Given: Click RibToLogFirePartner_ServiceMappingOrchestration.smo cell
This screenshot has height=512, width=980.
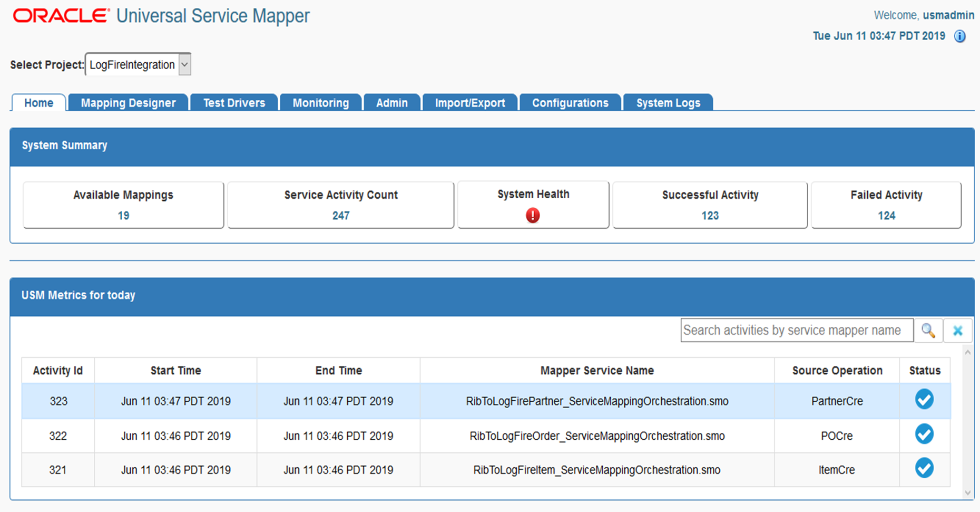Looking at the screenshot, I should [597, 401].
